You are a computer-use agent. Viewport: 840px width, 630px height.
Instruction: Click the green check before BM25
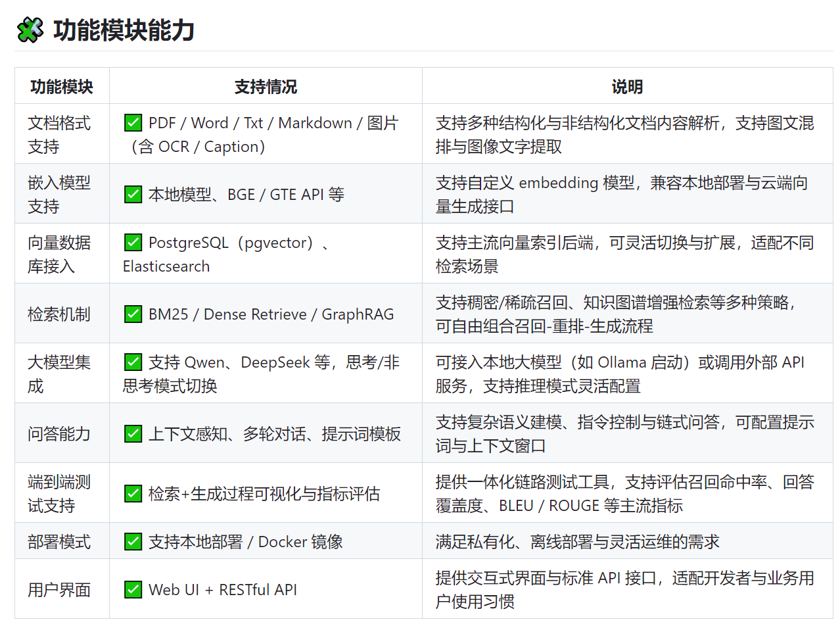coord(133,314)
